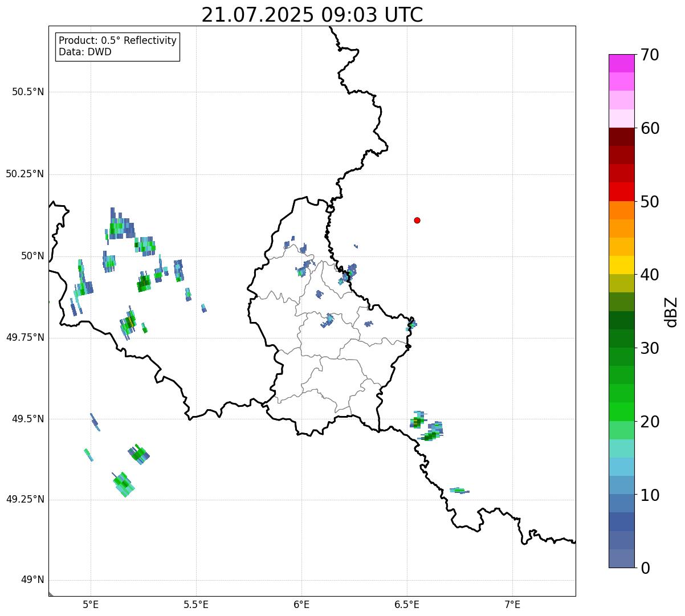Screen dimensions: 685x616
Task: Click the colorbar tick label 70
Action: tap(650, 55)
